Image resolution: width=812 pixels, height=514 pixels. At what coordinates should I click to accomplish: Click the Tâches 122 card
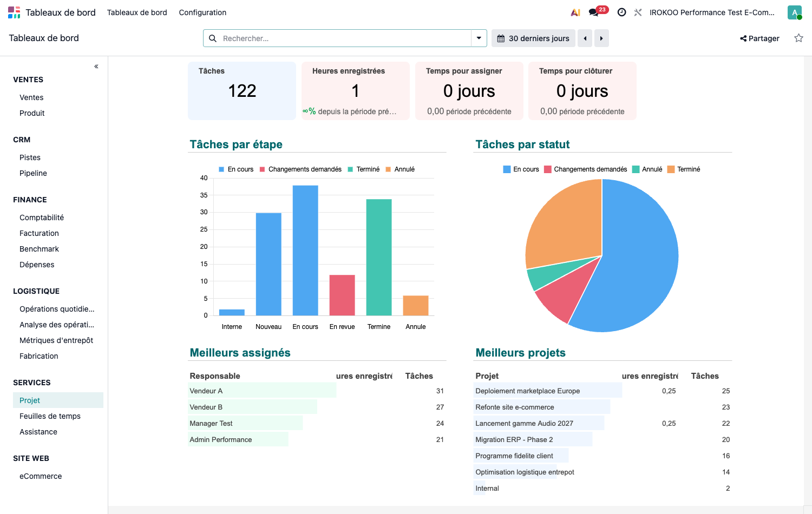(x=242, y=91)
